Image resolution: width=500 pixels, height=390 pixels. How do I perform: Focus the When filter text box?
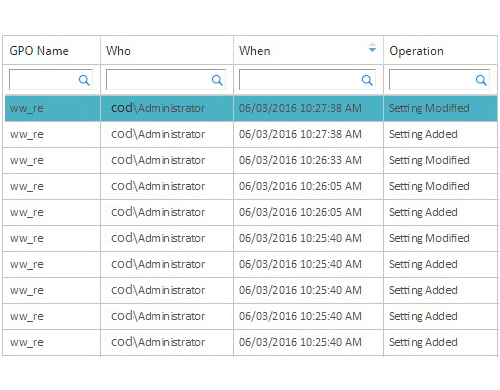click(x=307, y=80)
